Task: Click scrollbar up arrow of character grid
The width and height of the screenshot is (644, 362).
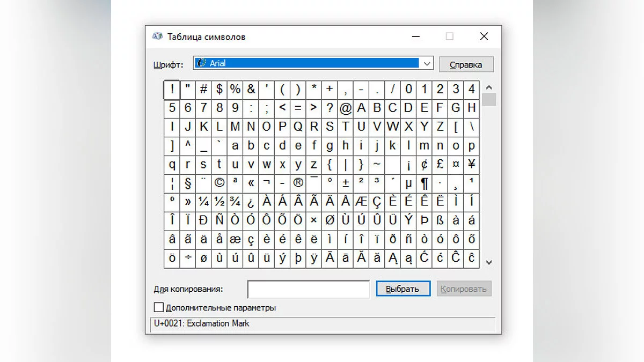Action: click(x=488, y=87)
